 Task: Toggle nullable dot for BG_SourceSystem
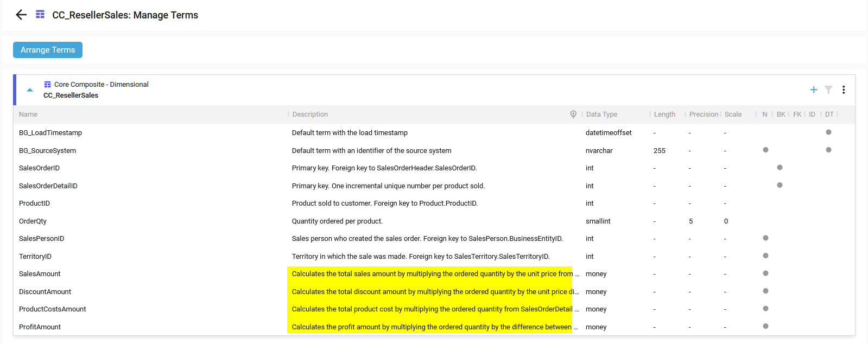[765, 150]
